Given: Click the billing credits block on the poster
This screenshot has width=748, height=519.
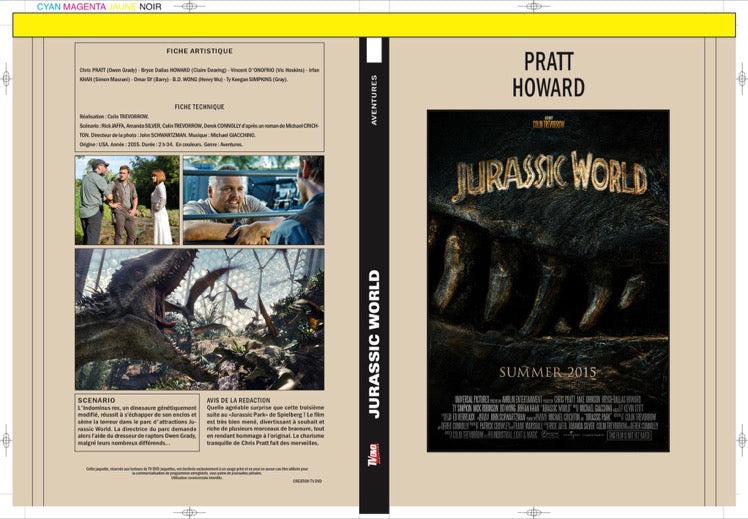Looking at the screenshot, I should (548, 417).
